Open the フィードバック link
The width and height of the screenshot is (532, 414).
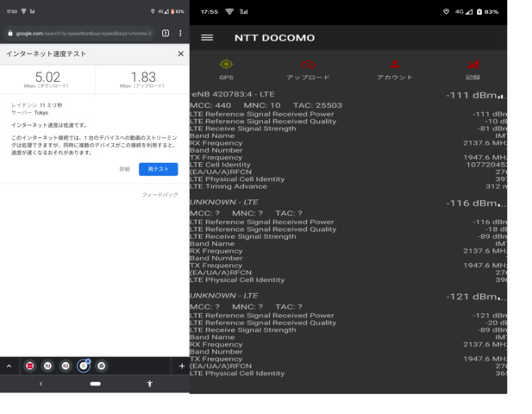(160, 194)
